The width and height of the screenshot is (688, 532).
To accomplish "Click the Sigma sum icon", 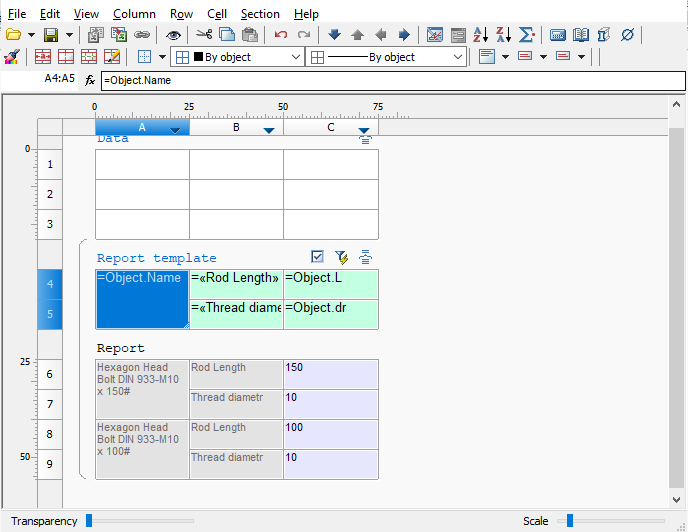I will [527, 35].
